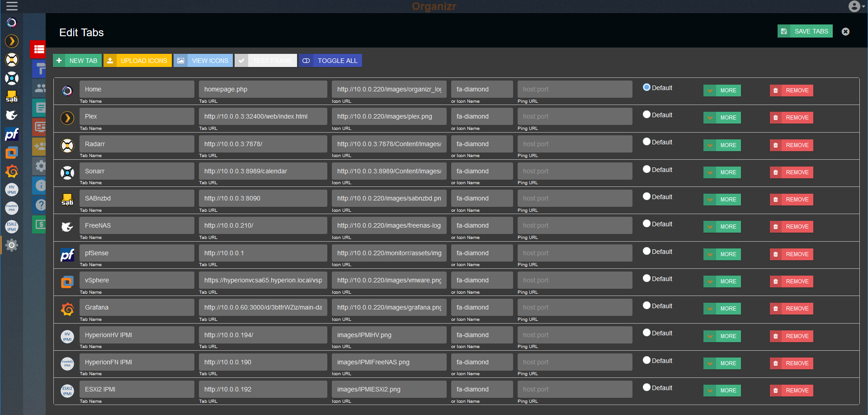
Task: Expand MORE options for Radarr tab
Action: (x=722, y=145)
